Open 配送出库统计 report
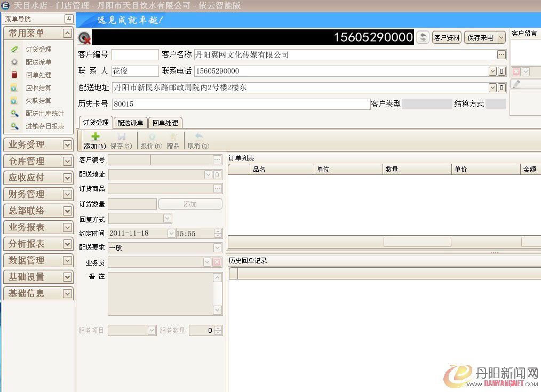This screenshot has width=541, height=392. pyautogui.click(x=45, y=114)
